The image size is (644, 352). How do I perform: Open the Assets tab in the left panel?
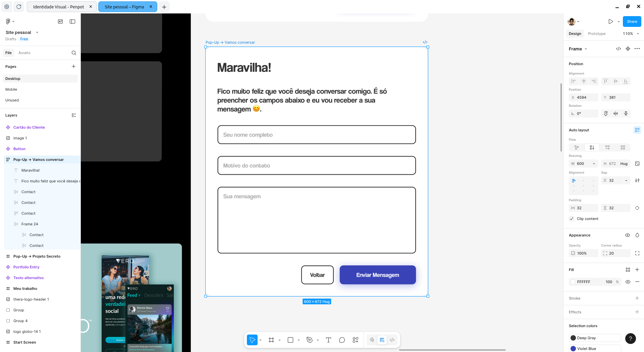[x=24, y=53]
